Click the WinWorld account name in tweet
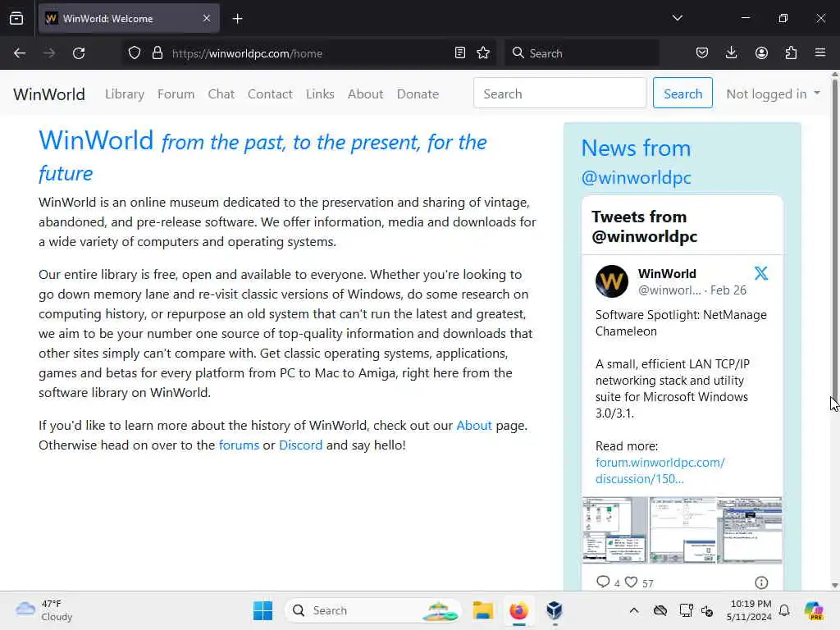 point(667,274)
